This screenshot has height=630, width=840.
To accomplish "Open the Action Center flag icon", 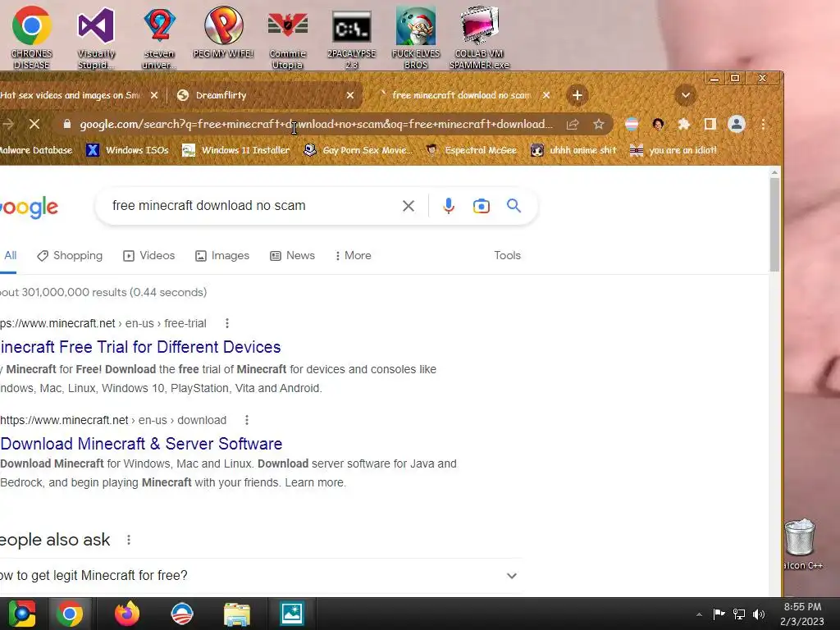I will click(719, 614).
